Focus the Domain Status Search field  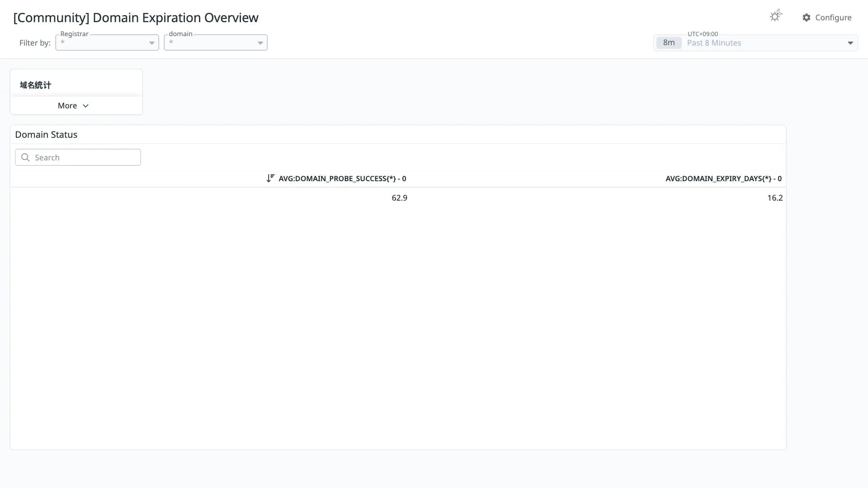point(78,157)
